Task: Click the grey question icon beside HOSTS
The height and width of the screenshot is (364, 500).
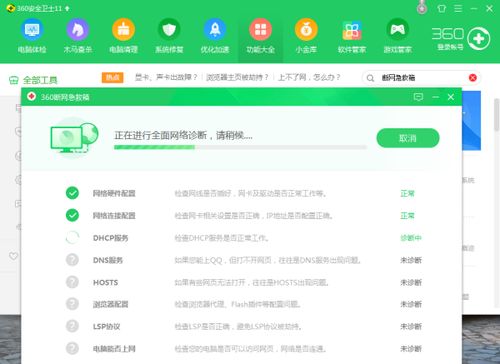Action: point(72,282)
